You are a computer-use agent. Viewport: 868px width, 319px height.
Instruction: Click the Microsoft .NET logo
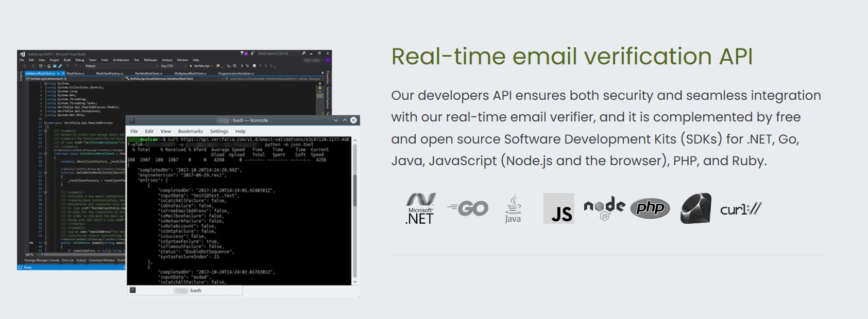point(420,208)
